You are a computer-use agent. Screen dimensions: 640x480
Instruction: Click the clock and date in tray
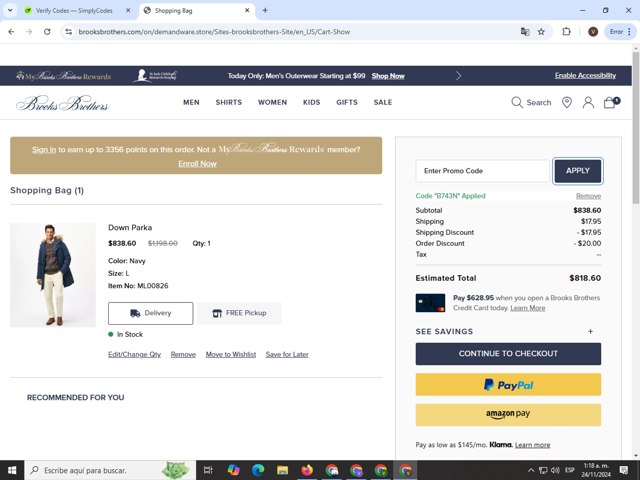click(x=596, y=470)
